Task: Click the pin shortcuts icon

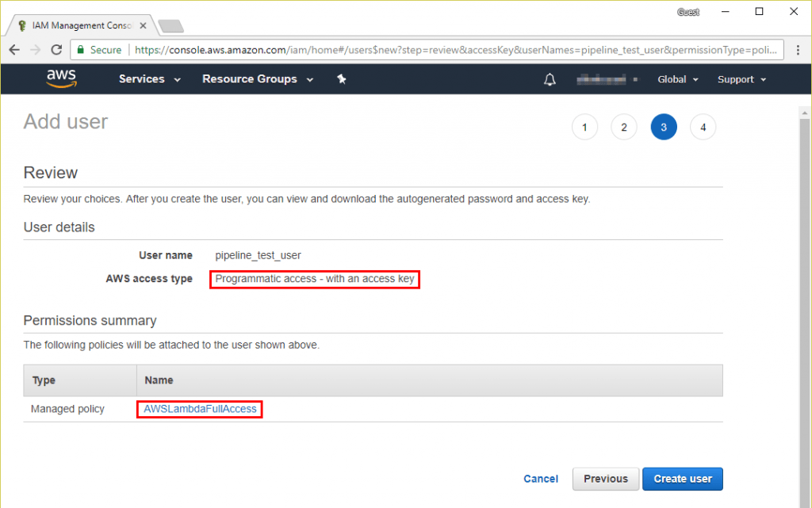Action: (342, 79)
